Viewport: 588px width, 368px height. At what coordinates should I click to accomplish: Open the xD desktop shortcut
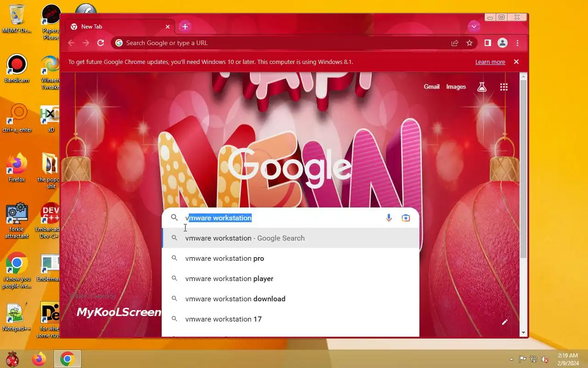[x=50, y=119]
